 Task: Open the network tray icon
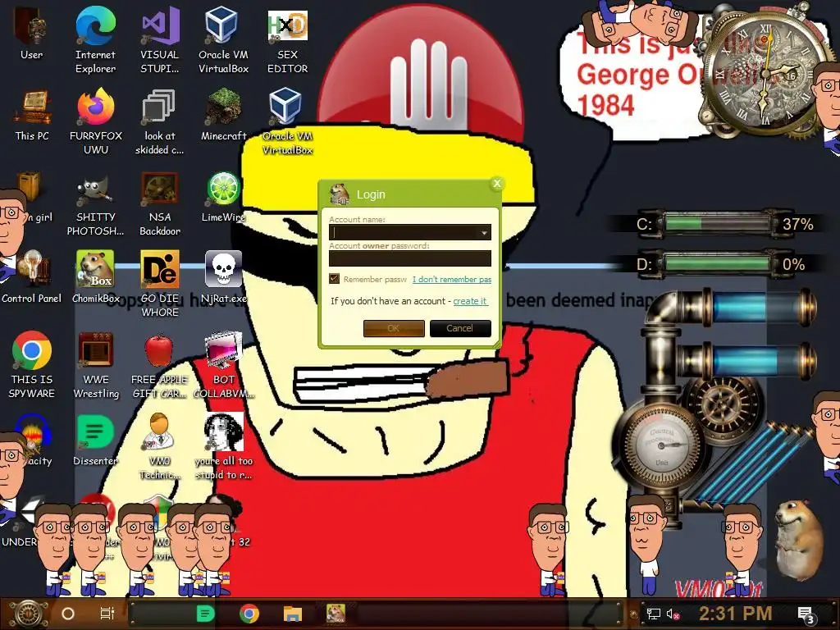653,614
